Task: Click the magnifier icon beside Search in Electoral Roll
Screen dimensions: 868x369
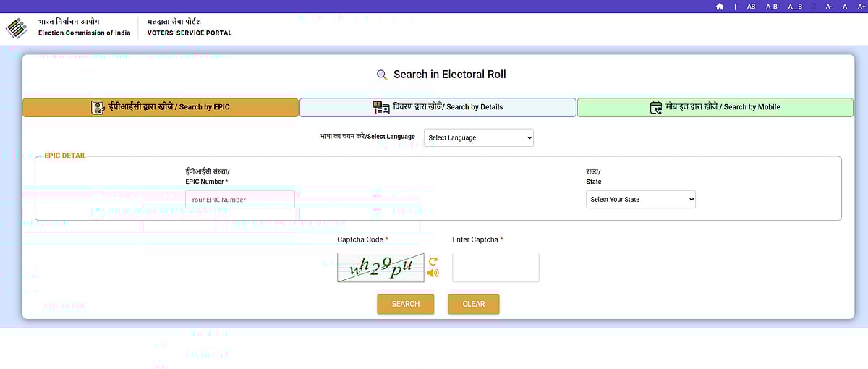Action: (382, 75)
